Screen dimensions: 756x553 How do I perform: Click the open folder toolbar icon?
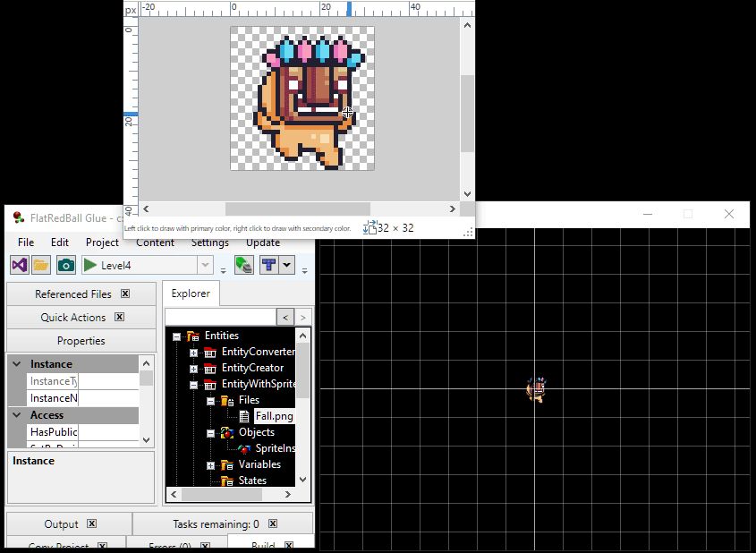[x=41, y=265]
